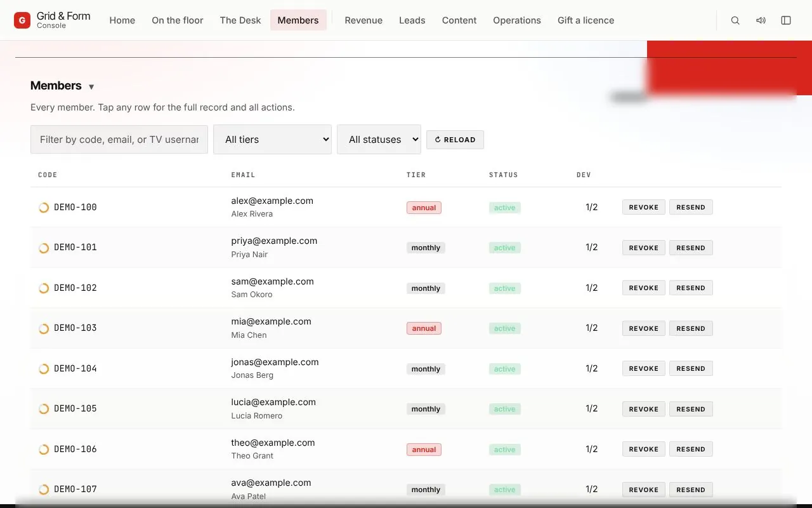Viewport: 812px width, 508px height.
Task: Click the status ring icon beside DEMO-104
Action: coord(44,369)
